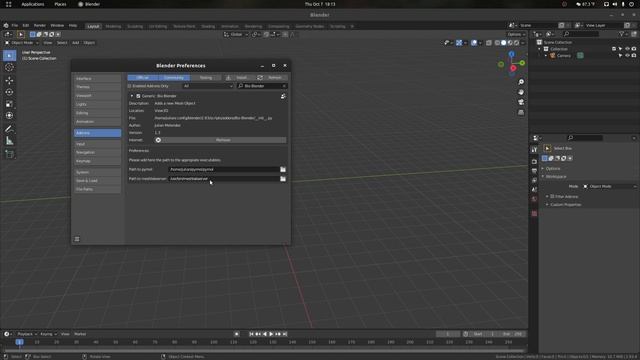640x360 pixels.
Task: Select the Transform tool in left toolbar
Action: click(x=9, y=116)
